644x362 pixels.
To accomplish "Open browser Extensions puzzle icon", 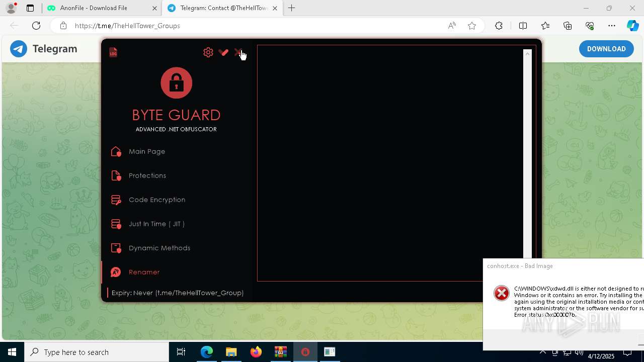I will (x=499, y=26).
